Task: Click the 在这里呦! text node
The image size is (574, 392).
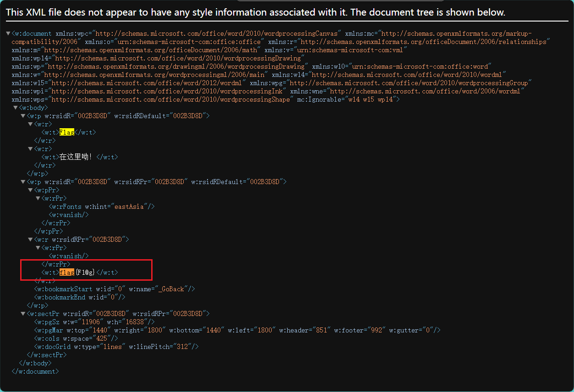Action: click(x=76, y=157)
